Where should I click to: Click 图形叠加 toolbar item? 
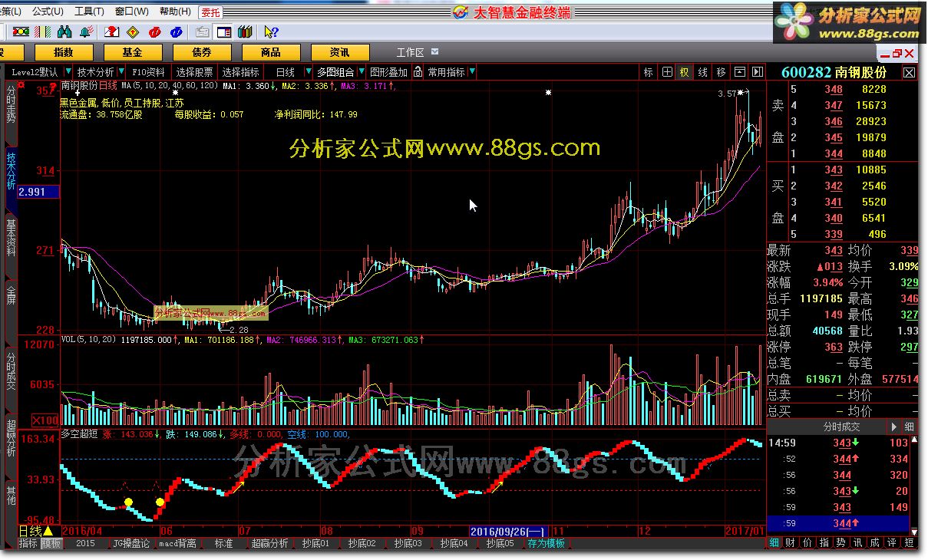coord(389,72)
